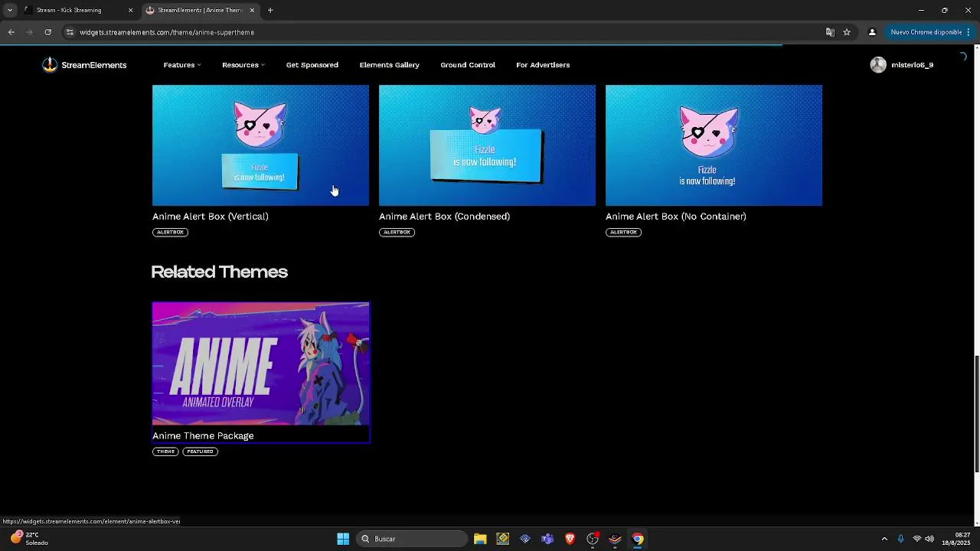The width and height of the screenshot is (980, 551).
Task: Open Anime Alert Box (Vertical) thumbnail
Action: click(260, 145)
